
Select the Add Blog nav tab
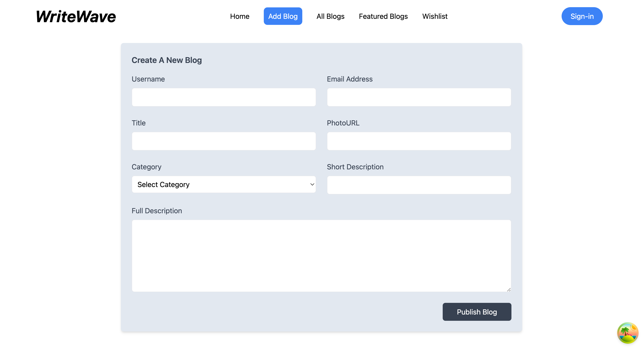point(283,16)
